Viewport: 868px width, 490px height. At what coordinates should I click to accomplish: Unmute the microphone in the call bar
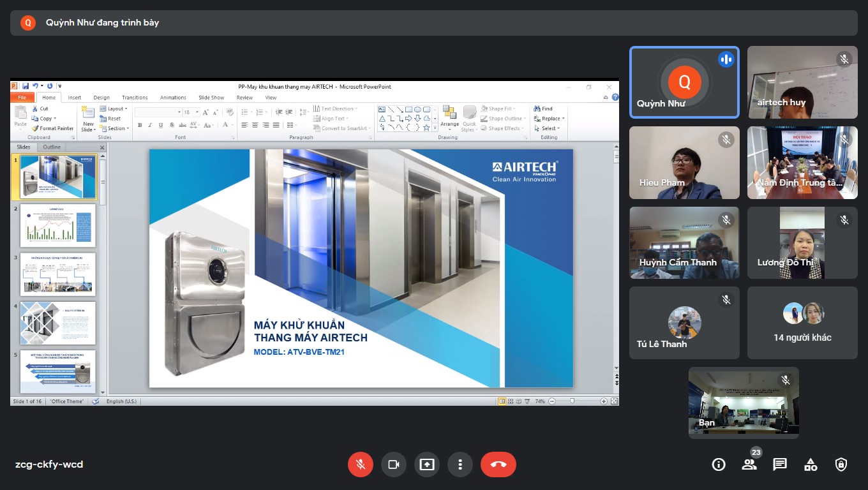pyautogui.click(x=361, y=464)
